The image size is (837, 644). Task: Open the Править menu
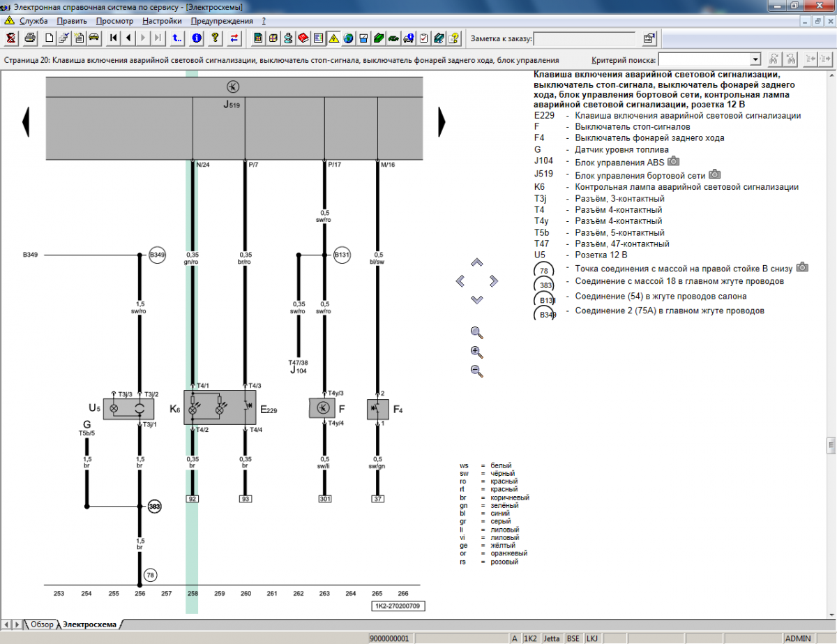[x=73, y=21]
